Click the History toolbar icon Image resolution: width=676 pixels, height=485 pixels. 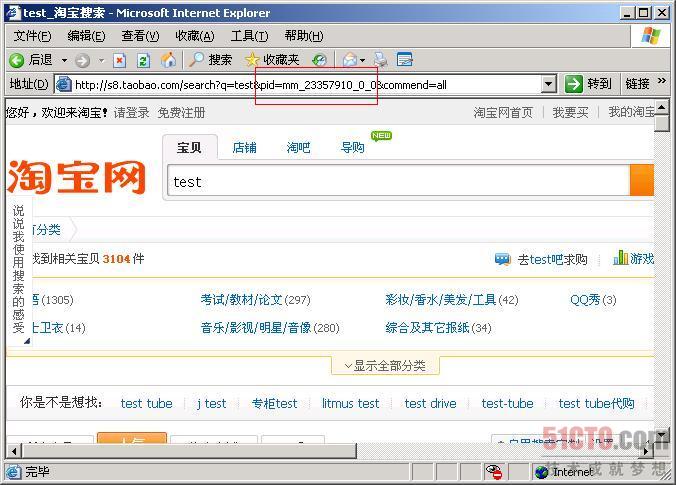(x=319, y=60)
